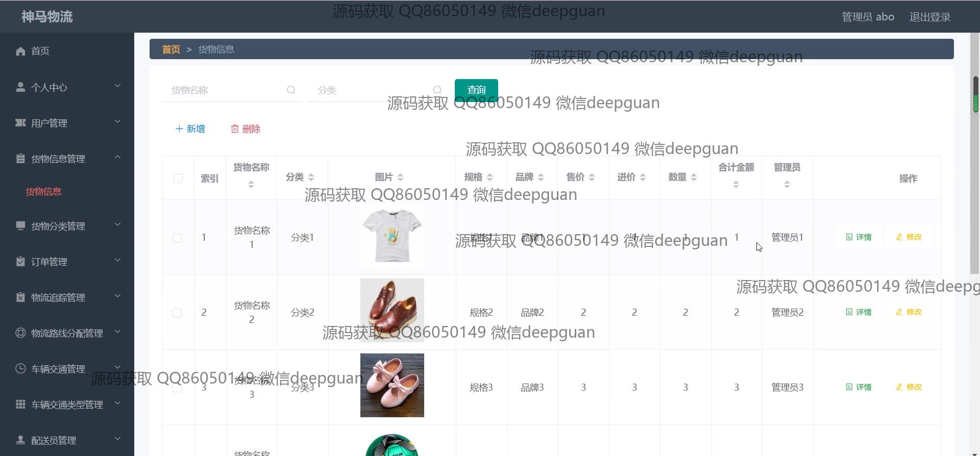
Task: Sort the table by 图片 column
Action: tap(400, 177)
